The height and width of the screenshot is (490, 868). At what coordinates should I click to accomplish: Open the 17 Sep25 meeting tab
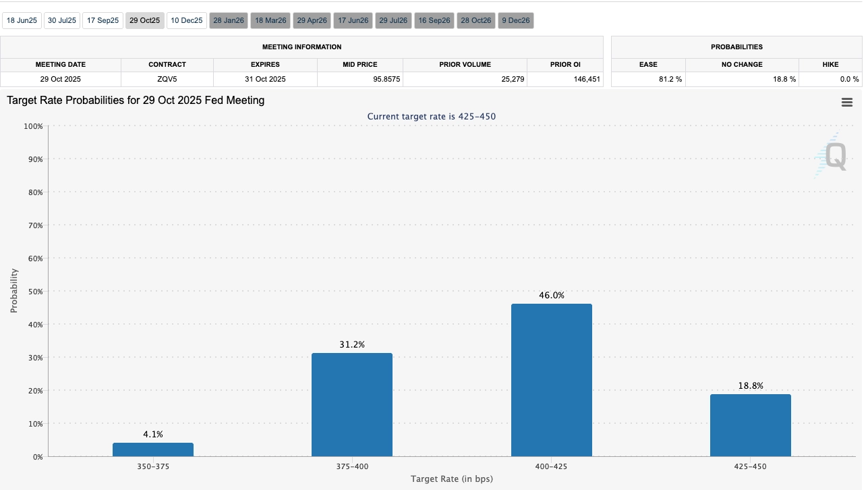point(103,21)
